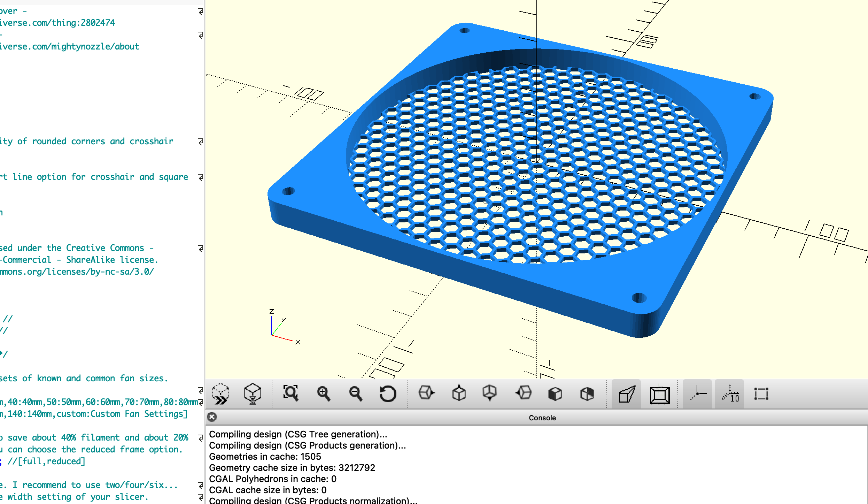Reset the view with the circular arrow
The height and width of the screenshot is (504, 868).
[x=388, y=394]
